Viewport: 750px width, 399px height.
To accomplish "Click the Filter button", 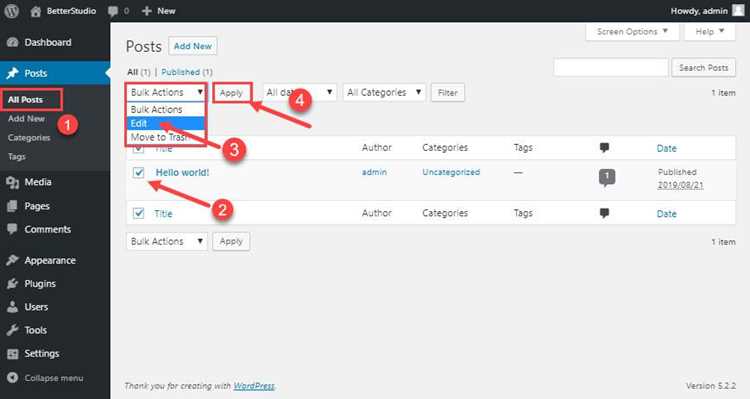I will (x=448, y=92).
